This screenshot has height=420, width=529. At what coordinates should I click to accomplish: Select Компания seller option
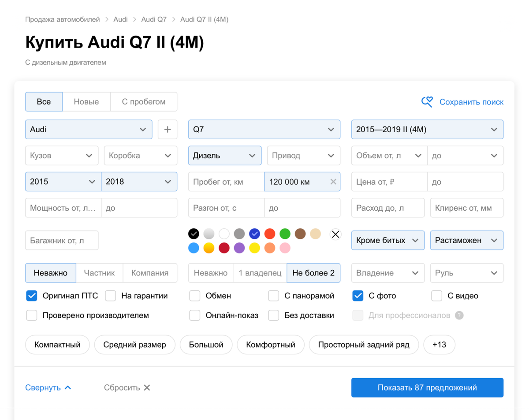pos(150,273)
